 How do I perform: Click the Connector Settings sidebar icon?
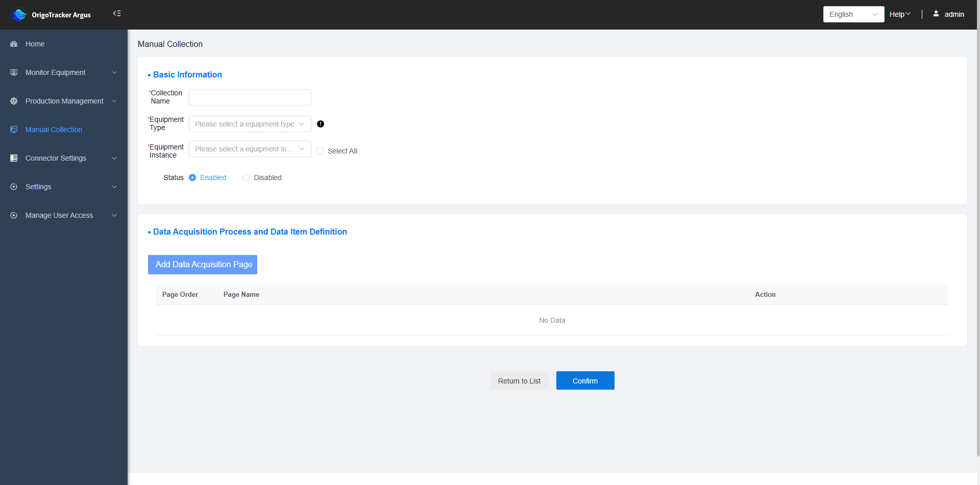[14, 159]
